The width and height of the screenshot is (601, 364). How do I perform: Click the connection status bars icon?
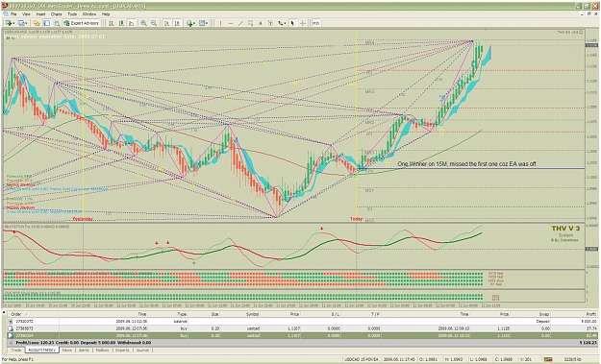coord(548,359)
